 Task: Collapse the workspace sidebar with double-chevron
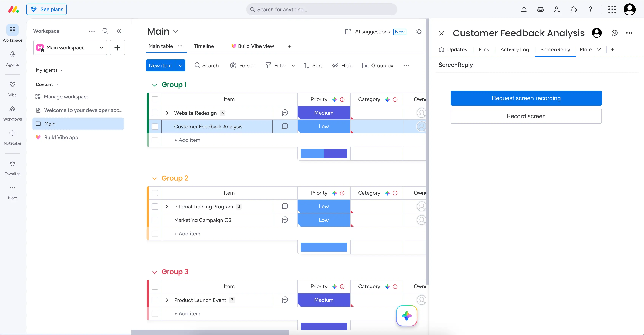(x=119, y=31)
